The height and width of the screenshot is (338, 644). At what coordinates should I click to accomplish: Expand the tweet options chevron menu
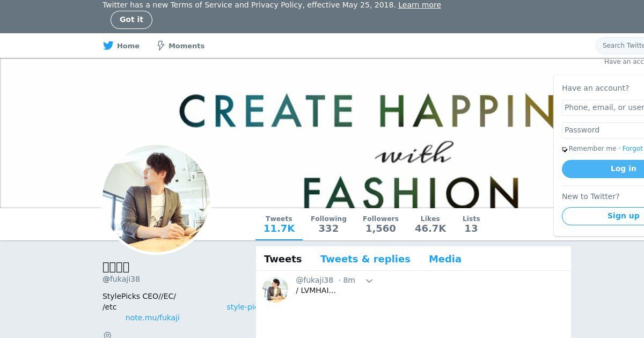(369, 281)
